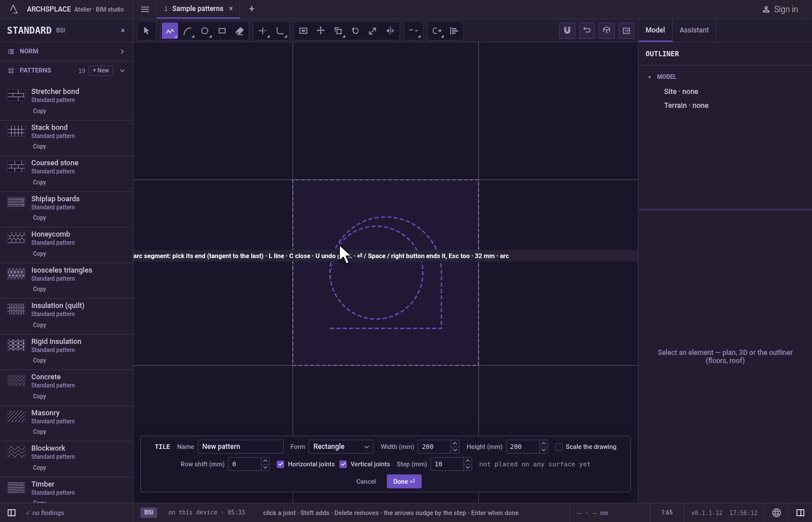
Task: Click the Row shift (mm) field
Action: (245, 464)
